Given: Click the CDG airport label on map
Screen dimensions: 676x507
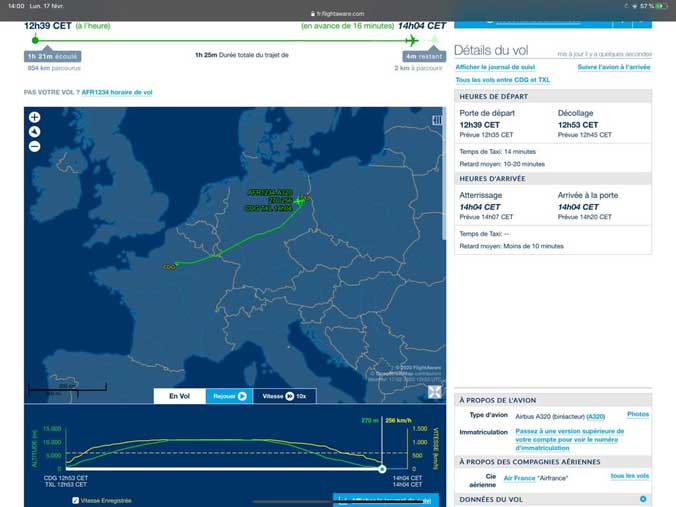Looking at the screenshot, I should point(169,267).
